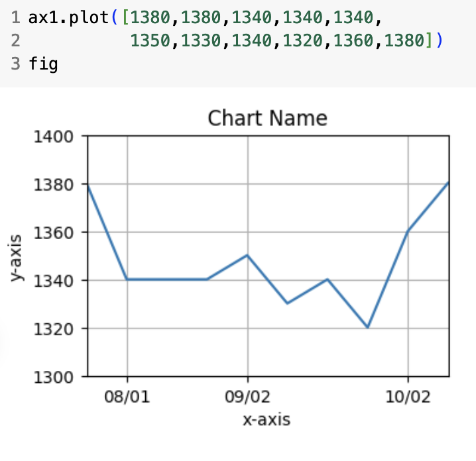Image resolution: width=476 pixels, height=461 pixels.
Task: Click the 1300 y-tick label
Action: tap(54, 378)
